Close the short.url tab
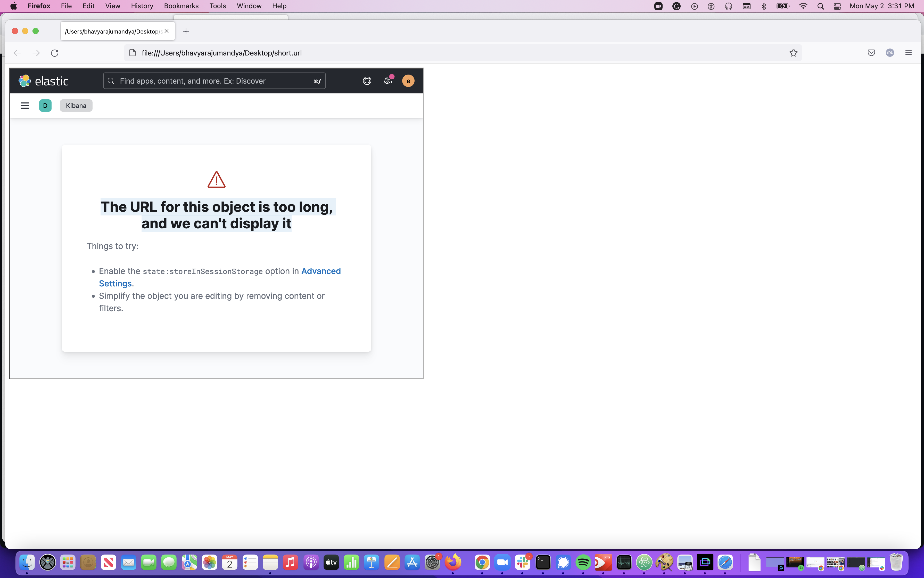The height and width of the screenshot is (578, 924). [x=167, y=31]
